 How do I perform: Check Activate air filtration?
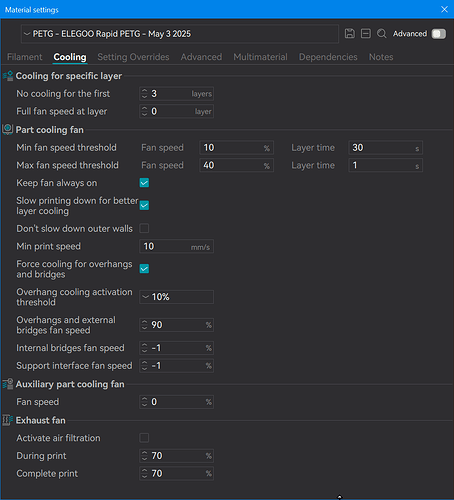pyautogui.click(x=144, y=438)
